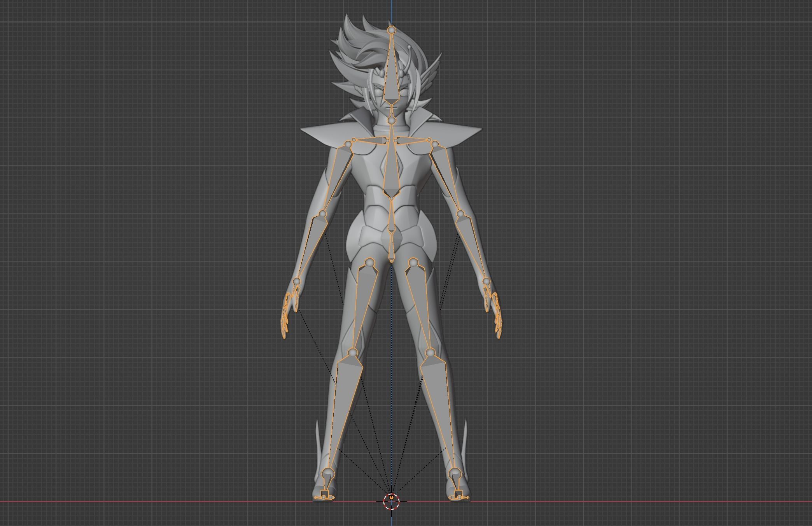Viewport: 812px width, 526px height.
Task: Select the neck joint sphere below the chin
Action: [x=392, y=121]
